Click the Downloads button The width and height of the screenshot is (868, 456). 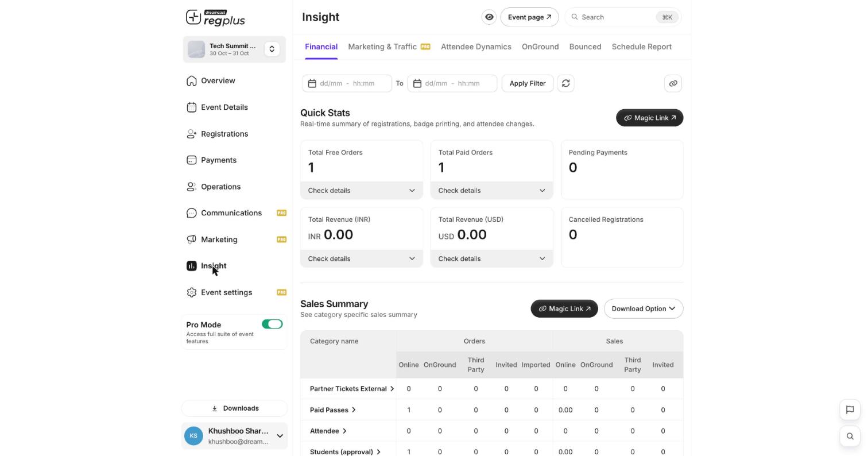(x=234, y=408)
